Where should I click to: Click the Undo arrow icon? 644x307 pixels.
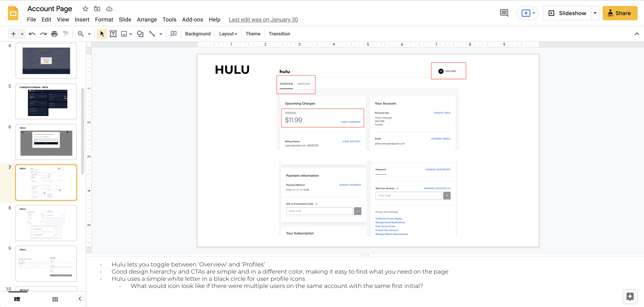(x=32, y=34)
